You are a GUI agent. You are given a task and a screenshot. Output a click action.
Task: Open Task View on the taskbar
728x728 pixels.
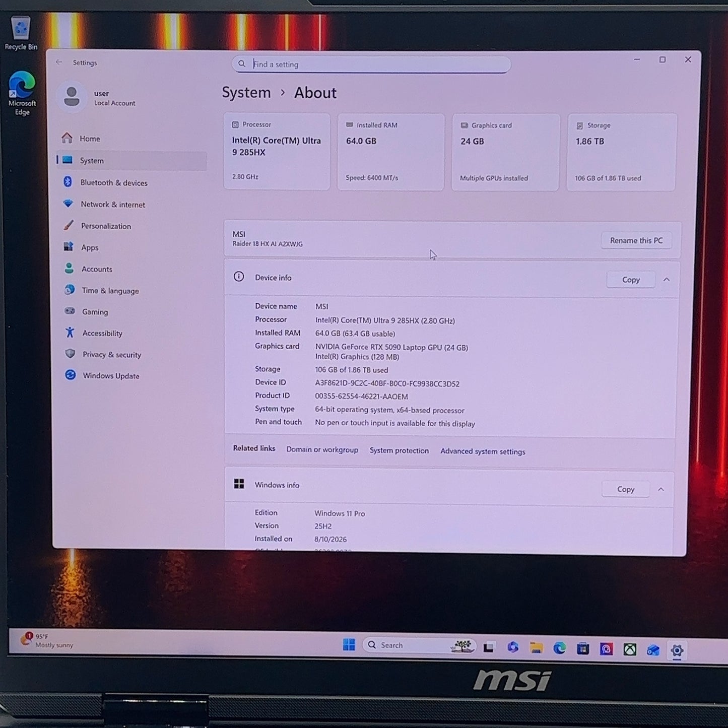tap(489, 647)
